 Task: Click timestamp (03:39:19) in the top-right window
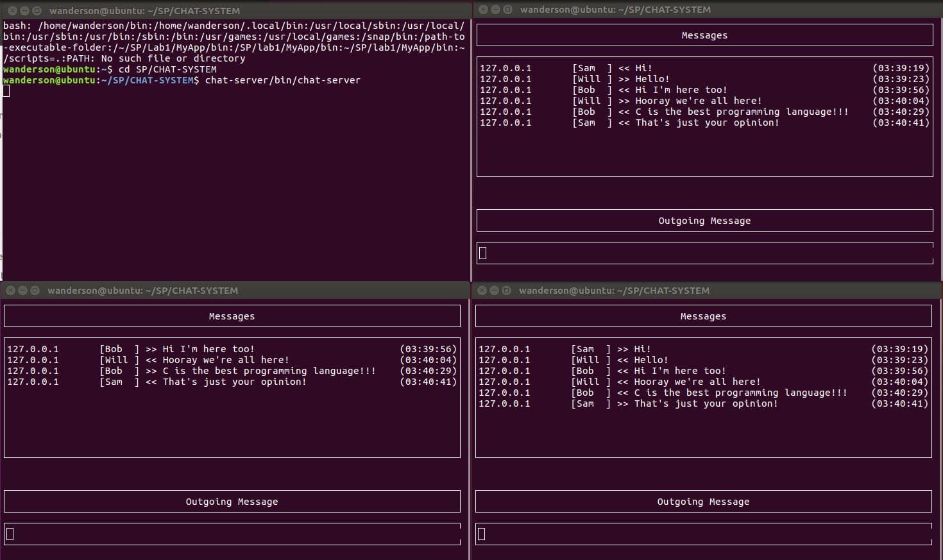click(901, 68)
